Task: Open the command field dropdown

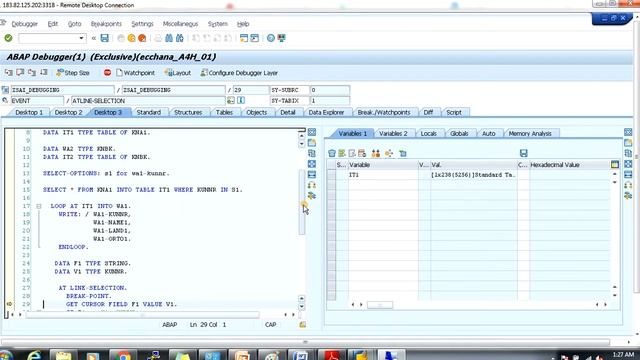Action: pyautogui.click(x=81, y=38)
